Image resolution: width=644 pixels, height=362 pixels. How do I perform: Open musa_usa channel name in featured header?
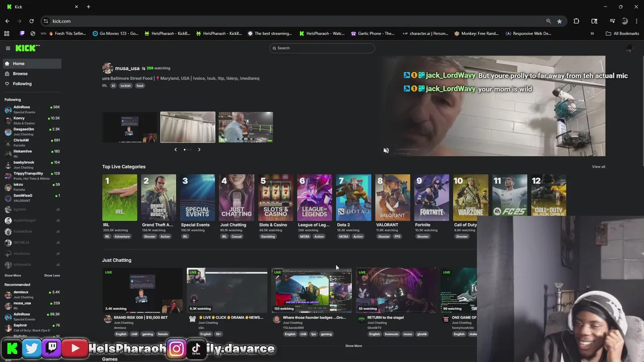click(127, 68)
